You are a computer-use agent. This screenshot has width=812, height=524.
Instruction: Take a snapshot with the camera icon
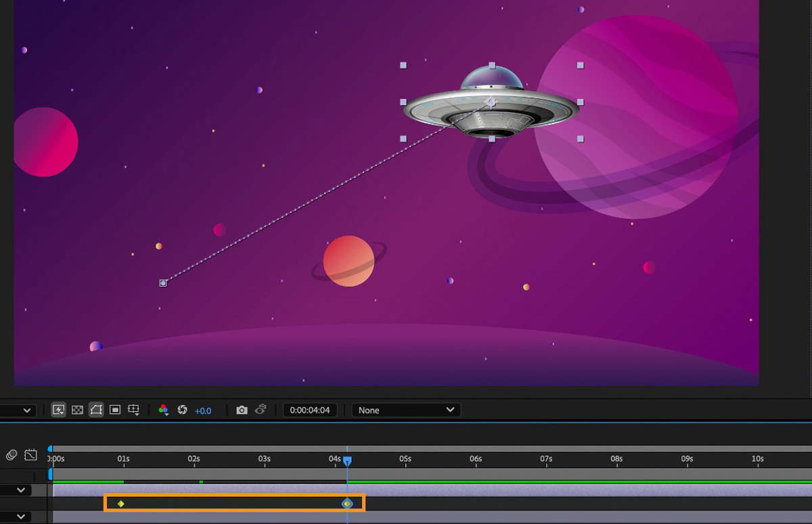tap(242, 410)
